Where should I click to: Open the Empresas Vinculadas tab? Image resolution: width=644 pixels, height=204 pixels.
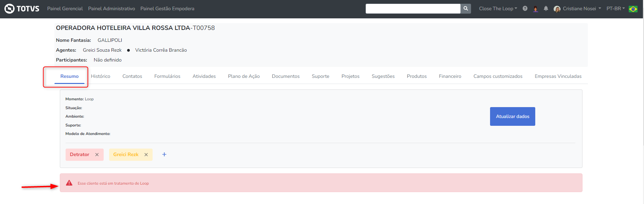pos(558,76)
